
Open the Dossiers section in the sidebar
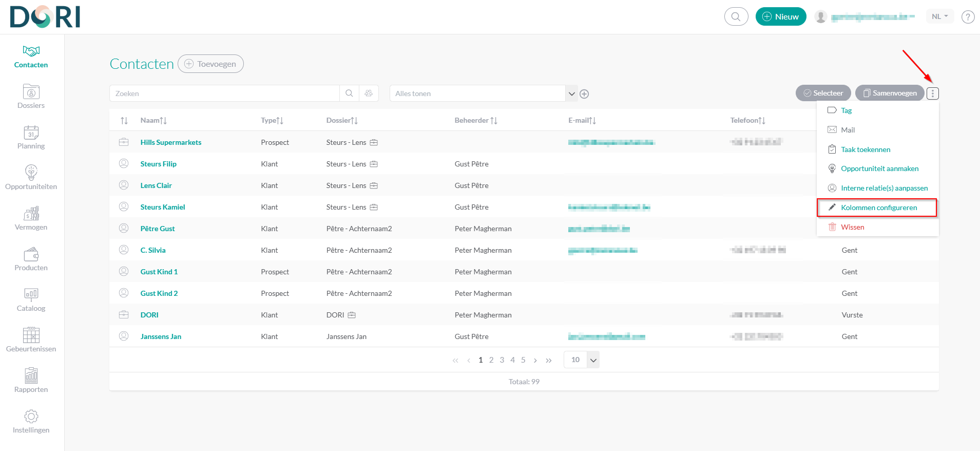tap(31, 97)
